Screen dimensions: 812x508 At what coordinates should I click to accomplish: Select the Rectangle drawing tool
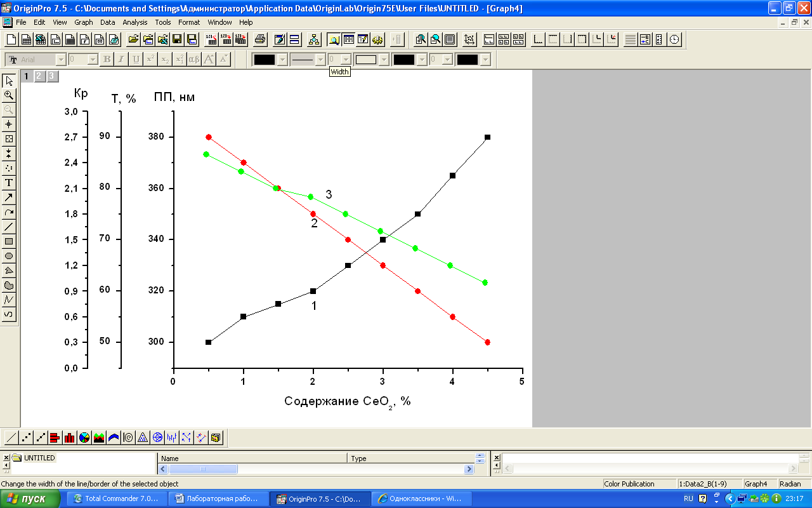(9, 241)
